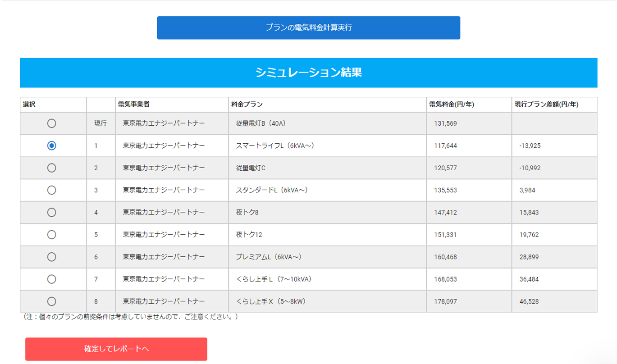This screenshot has width=617, height=364.
Task: Click 確定してレポートへ button
Action: point(116,349)
